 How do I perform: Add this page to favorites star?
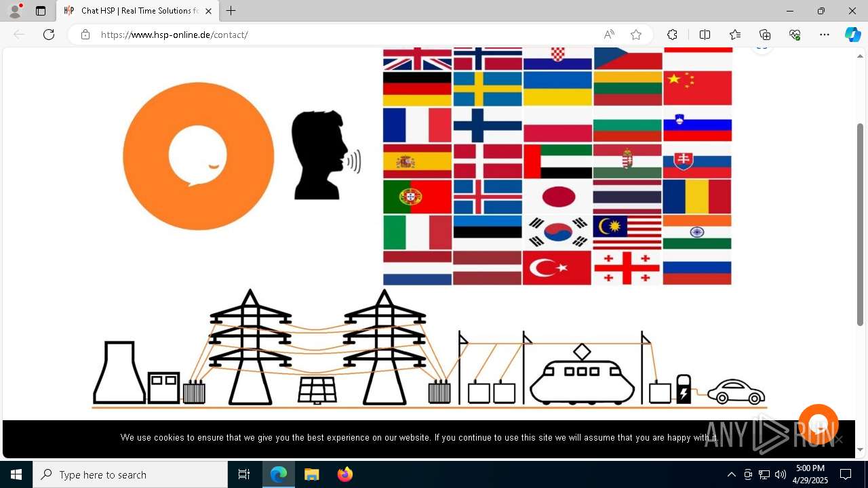click(x=635, y=35)
